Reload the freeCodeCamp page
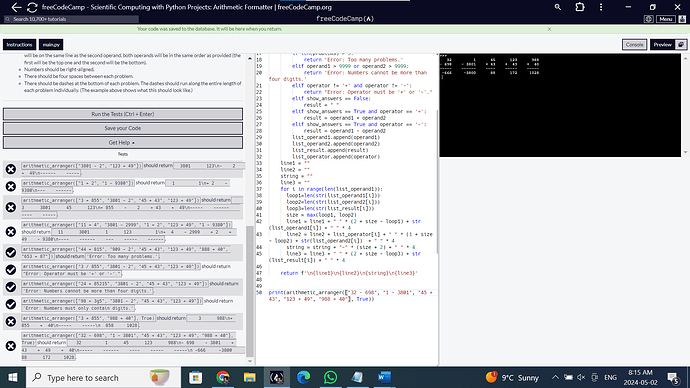Screen dimensions: 690x388 coord(32,7)
